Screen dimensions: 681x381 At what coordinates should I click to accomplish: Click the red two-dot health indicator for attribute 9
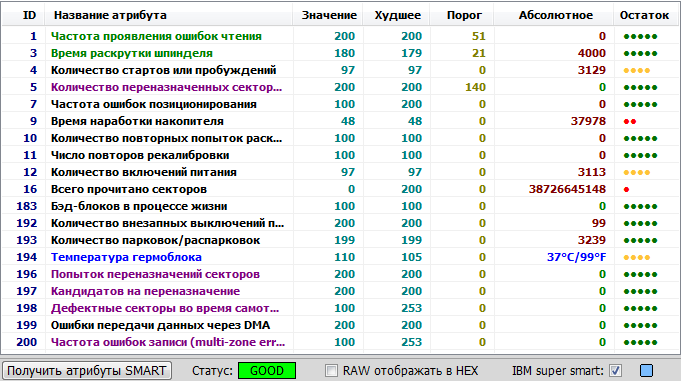(x=630, y=122)
